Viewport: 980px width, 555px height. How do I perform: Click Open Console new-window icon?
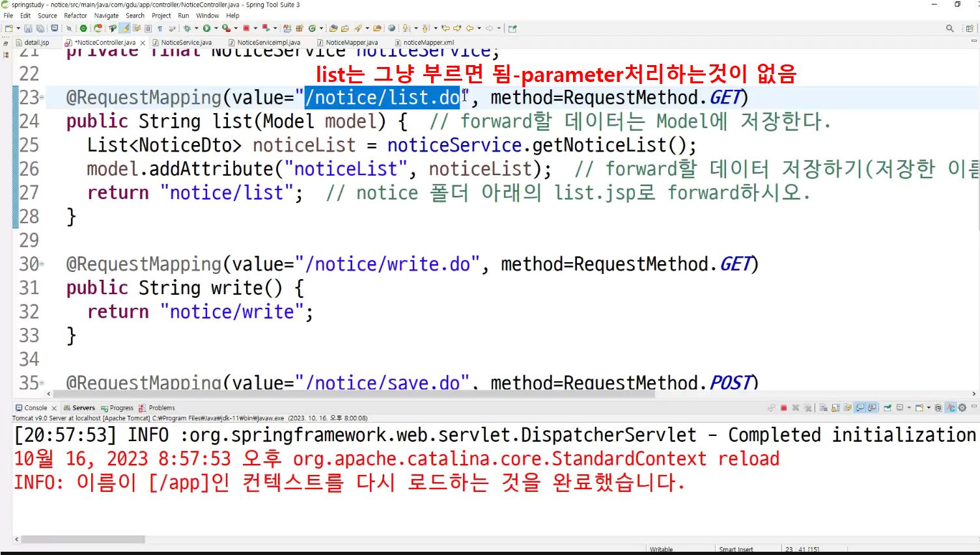tap(919, 408)
